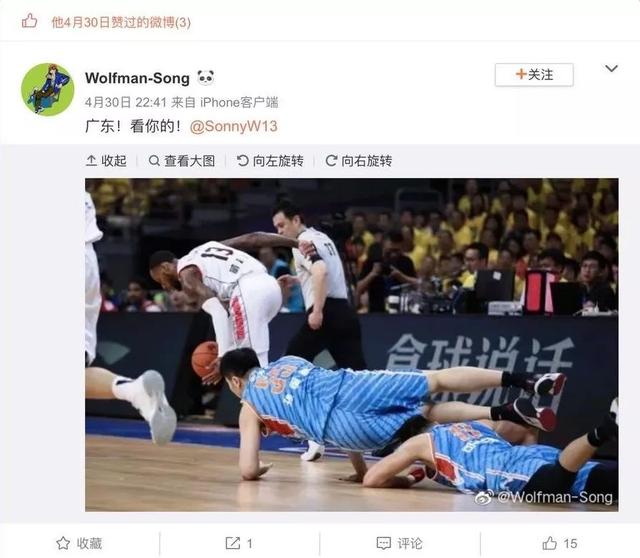This screenshot has height=558, width=640.
Task: Click the iPhone客户端 source link
Action: 239,102
